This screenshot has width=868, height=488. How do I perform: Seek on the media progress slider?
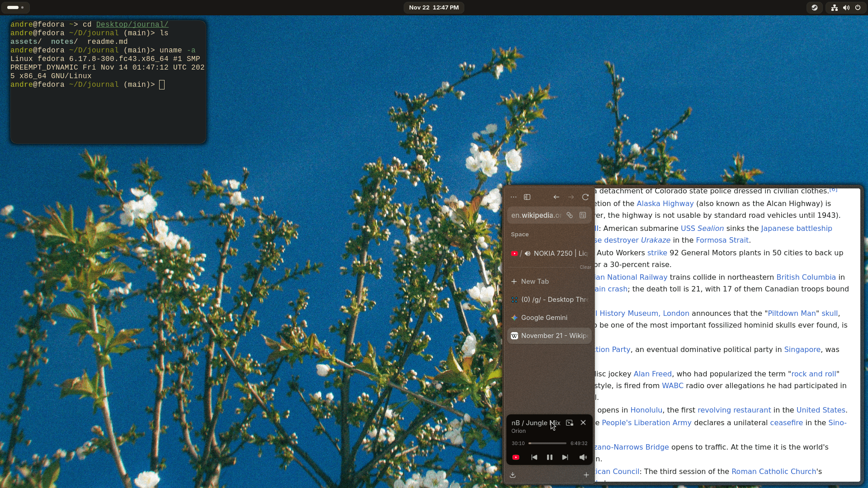(547, 443)
